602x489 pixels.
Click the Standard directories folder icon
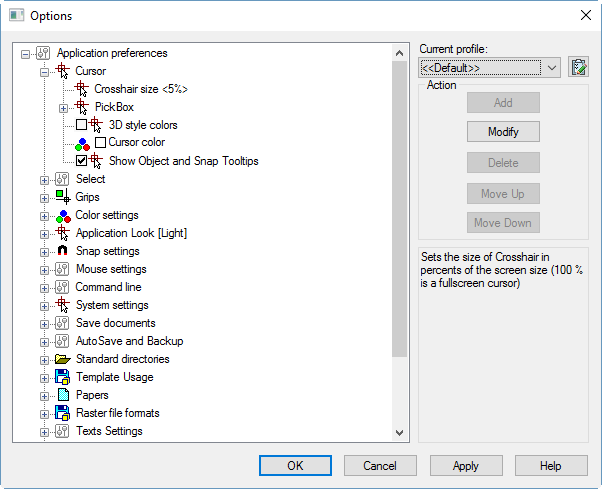point(63,359)
